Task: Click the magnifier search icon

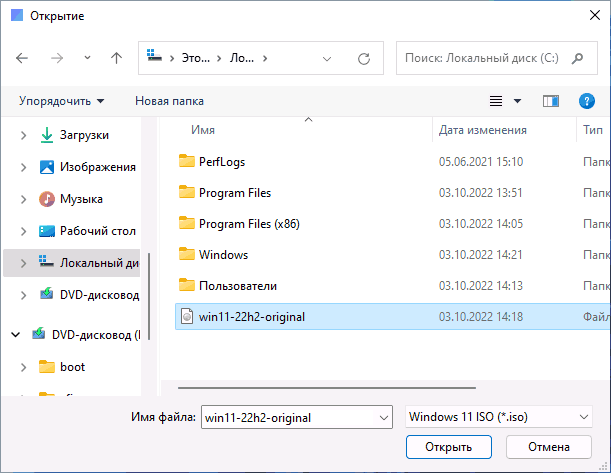Action: [x=577, y=58]
